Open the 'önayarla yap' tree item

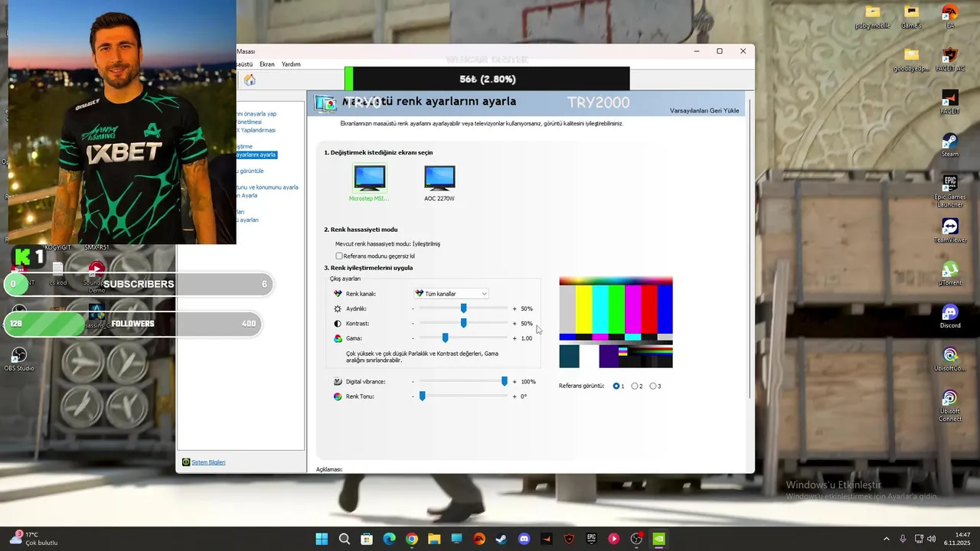coord(256,114)
